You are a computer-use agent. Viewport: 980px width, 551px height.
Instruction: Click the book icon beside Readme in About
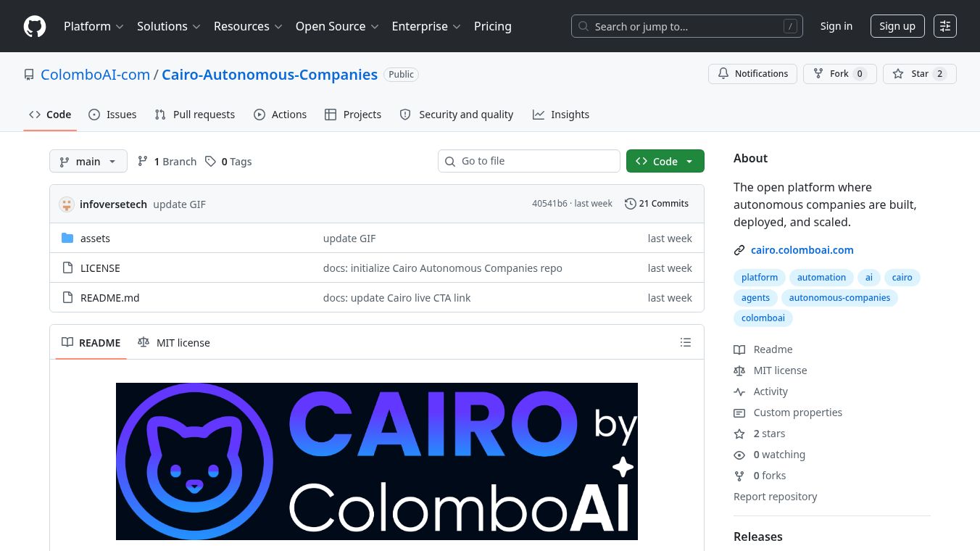[739, 349]
